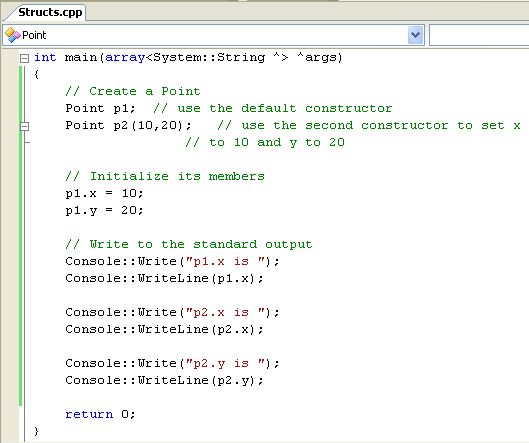Click the '// Initialize its members' comment
Image resolution: width=529 pixels, height=443 pixels.
click(165, 176)
